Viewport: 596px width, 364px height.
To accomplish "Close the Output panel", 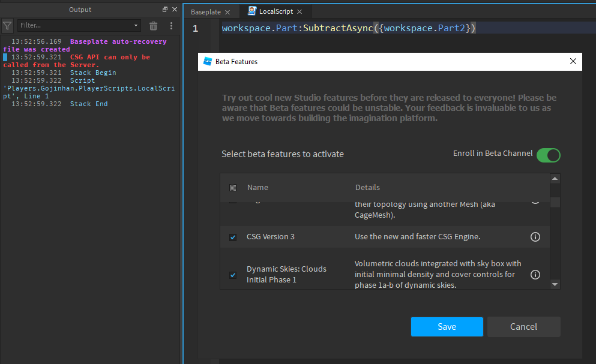I will pos(175,10).
